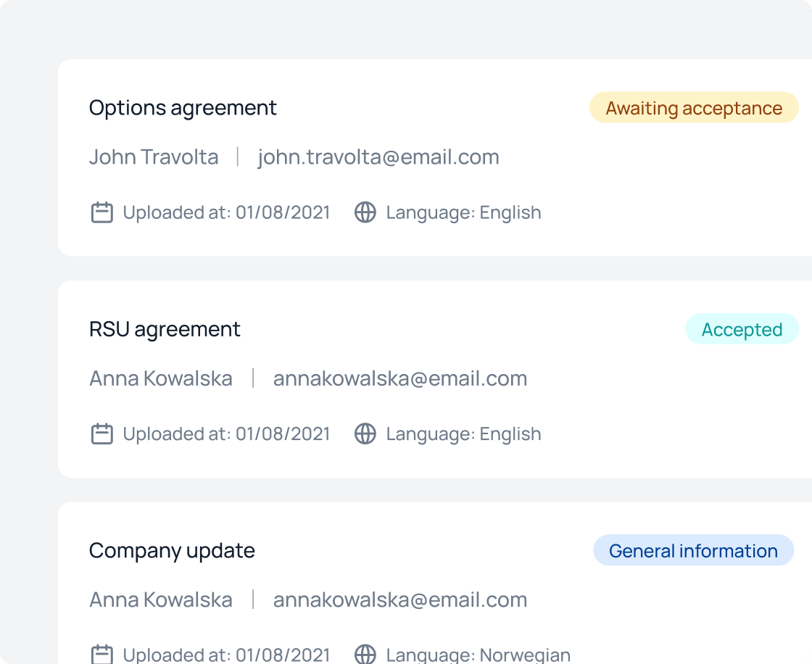812x664 pixels.
Task: Click Uploaded at date in RSU agreement card
Action: [226, 434]
